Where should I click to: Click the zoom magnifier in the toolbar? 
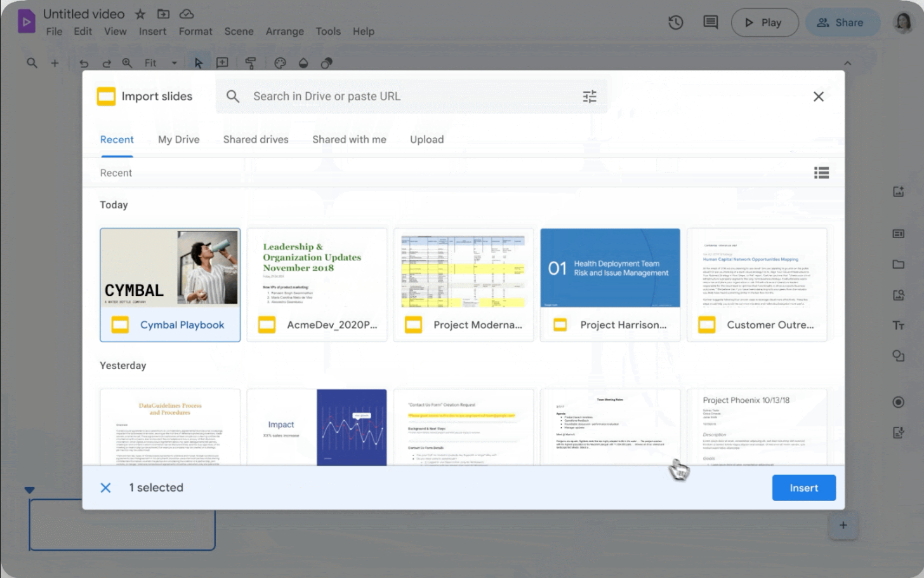[x=128, y=63]
